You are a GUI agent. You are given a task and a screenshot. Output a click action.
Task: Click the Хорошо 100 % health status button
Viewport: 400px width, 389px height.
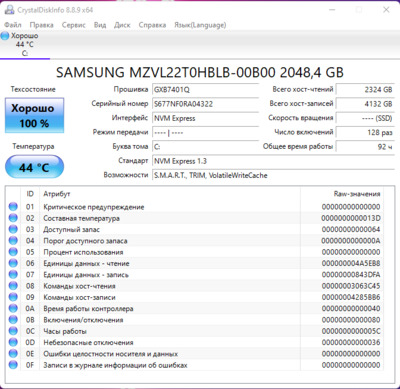(34, 115)
